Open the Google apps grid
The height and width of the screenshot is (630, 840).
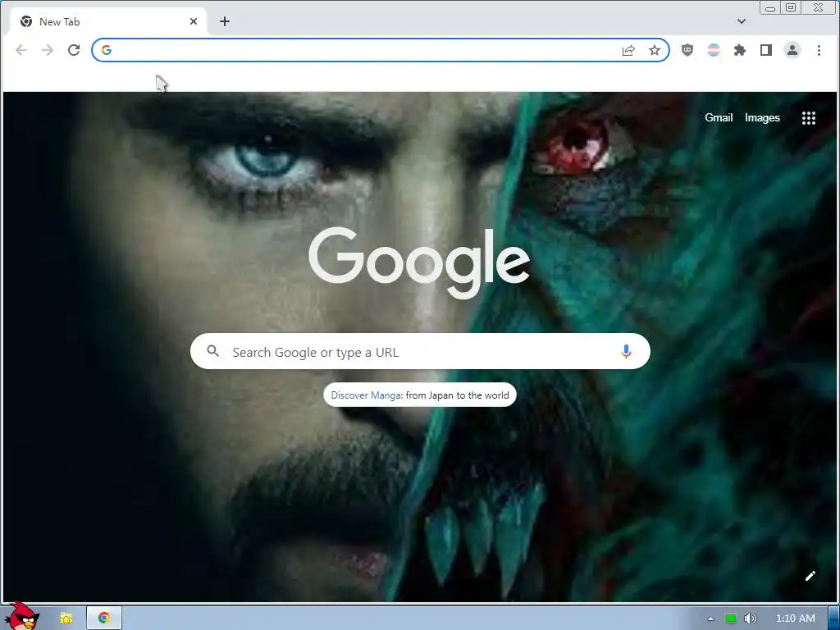[x=808, y=118]
